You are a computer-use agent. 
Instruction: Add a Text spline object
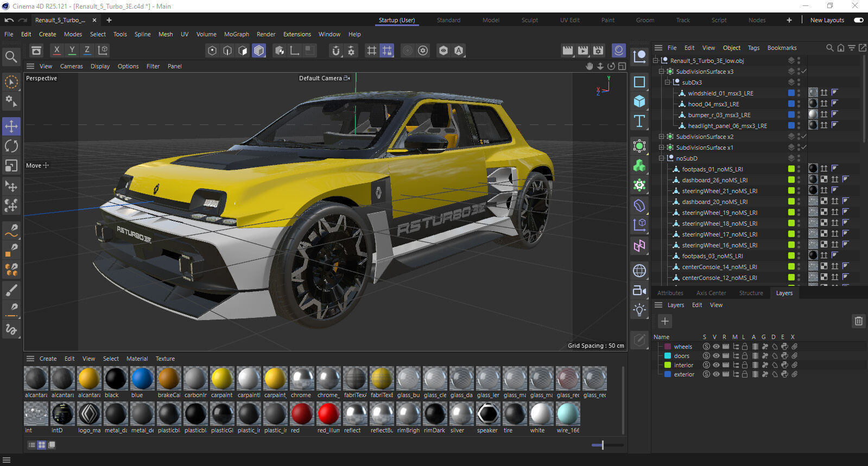639,121
